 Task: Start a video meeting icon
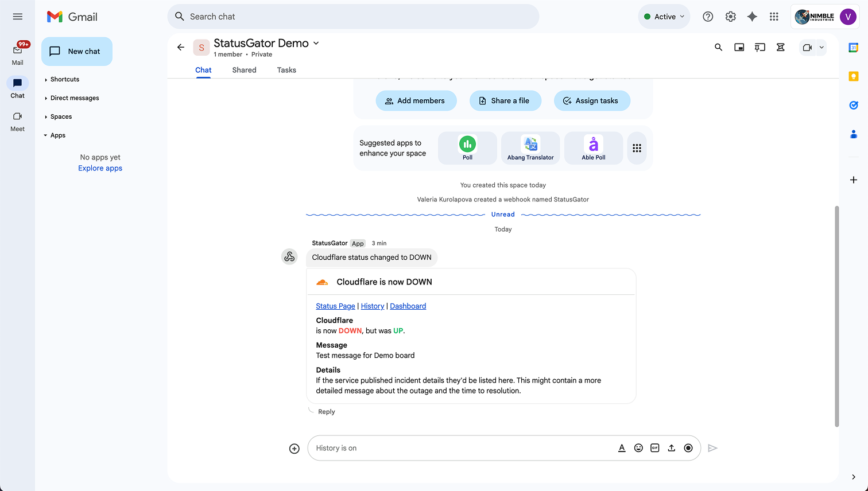click(x=807, y=48)
